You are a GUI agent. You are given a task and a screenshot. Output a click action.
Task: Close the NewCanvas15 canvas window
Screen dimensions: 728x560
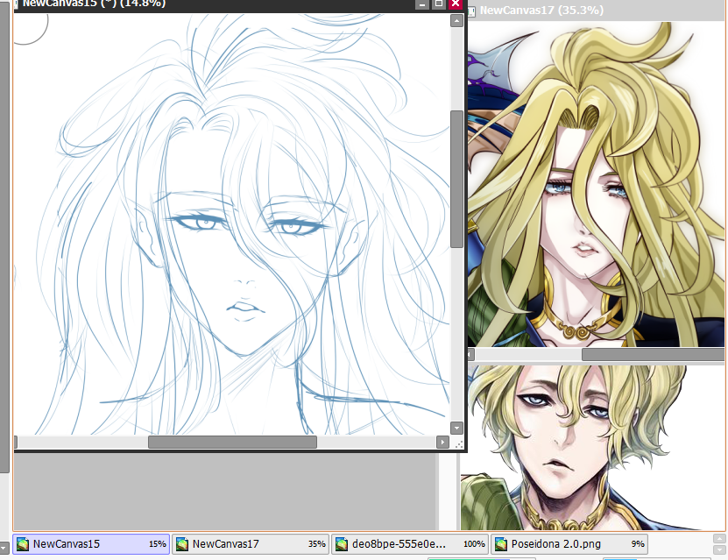click(x=456, y=4)
